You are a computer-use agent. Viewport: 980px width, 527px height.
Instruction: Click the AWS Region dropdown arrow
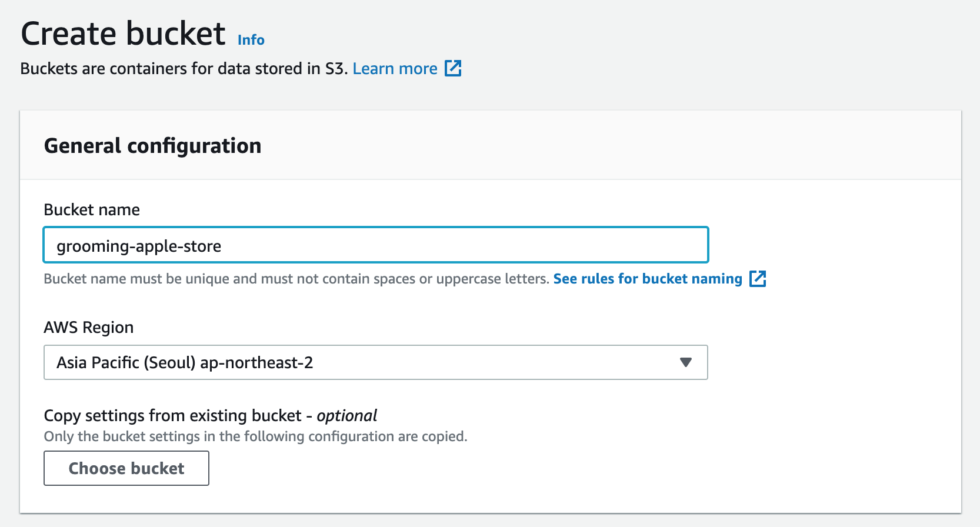pos(685,362)
